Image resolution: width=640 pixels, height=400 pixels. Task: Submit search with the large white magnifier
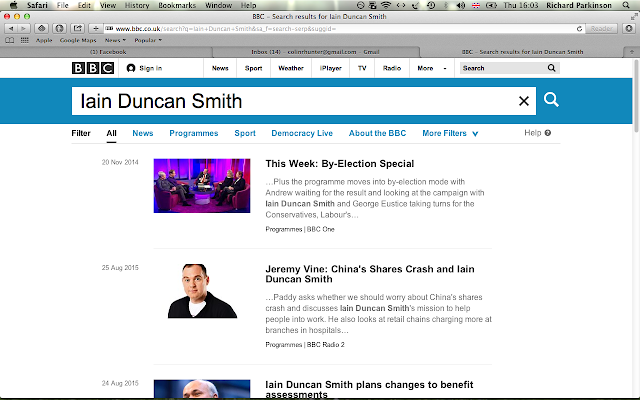tap(551, 100)
